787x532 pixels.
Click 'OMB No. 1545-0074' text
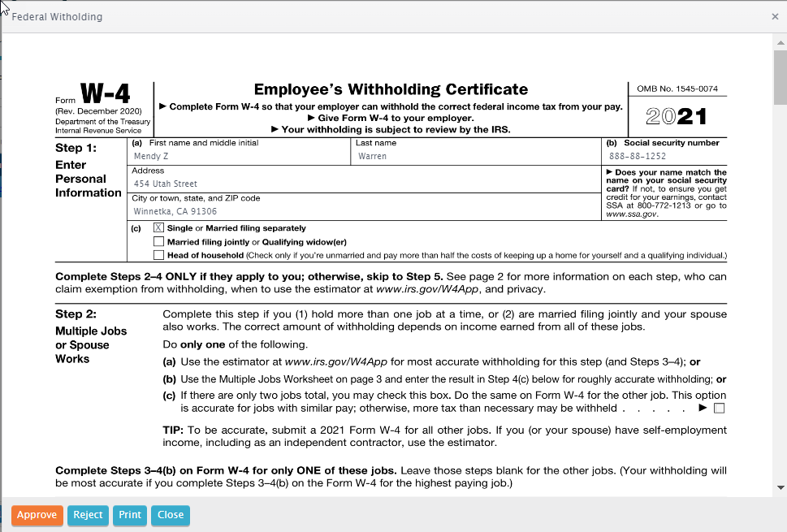[x=677, y=89]
